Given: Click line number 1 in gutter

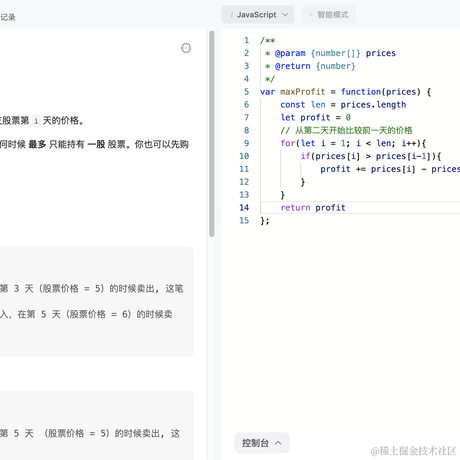Looking at the screenshot, I should tap(246, 40).
